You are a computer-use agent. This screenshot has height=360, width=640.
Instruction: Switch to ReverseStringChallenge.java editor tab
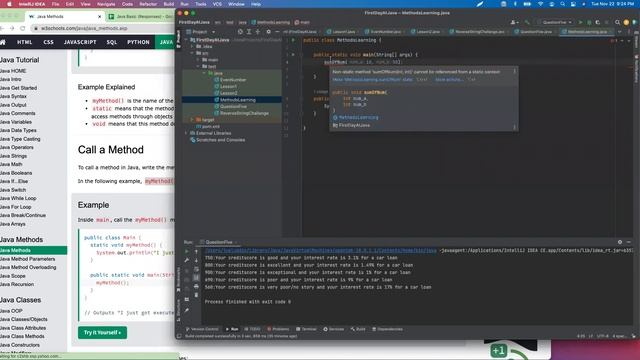[477, 31]
